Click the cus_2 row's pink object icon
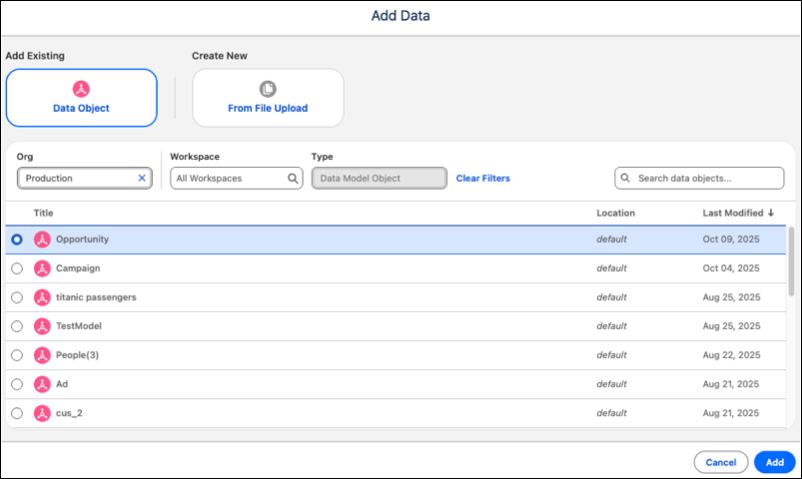 [42, 413]
